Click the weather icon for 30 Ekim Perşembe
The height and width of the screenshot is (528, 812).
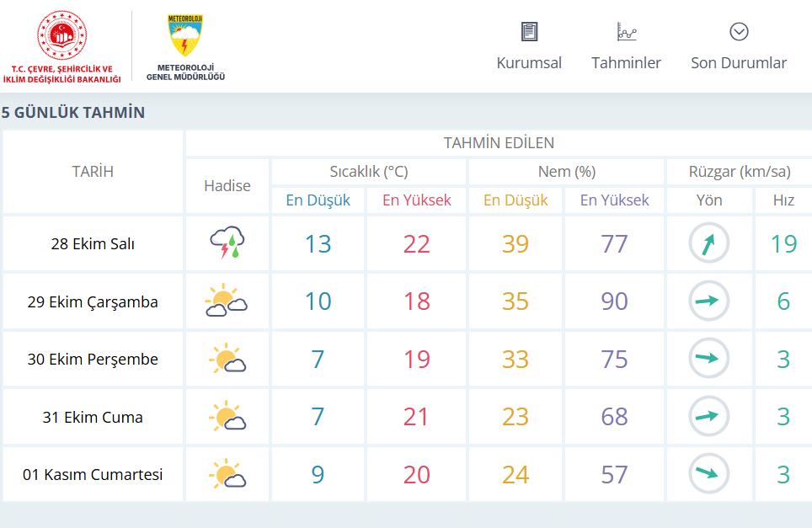(227, 360)
